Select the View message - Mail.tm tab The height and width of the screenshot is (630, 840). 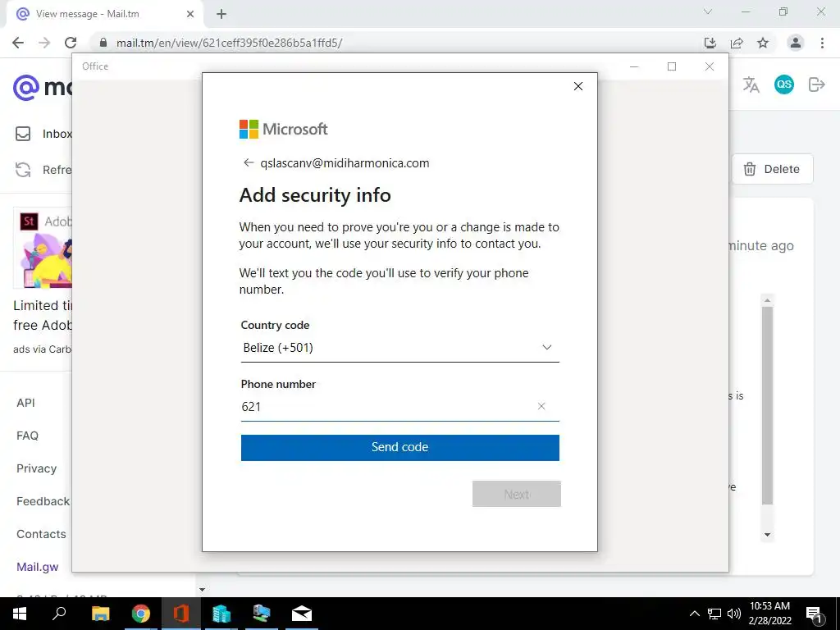(x=104, y=14)
